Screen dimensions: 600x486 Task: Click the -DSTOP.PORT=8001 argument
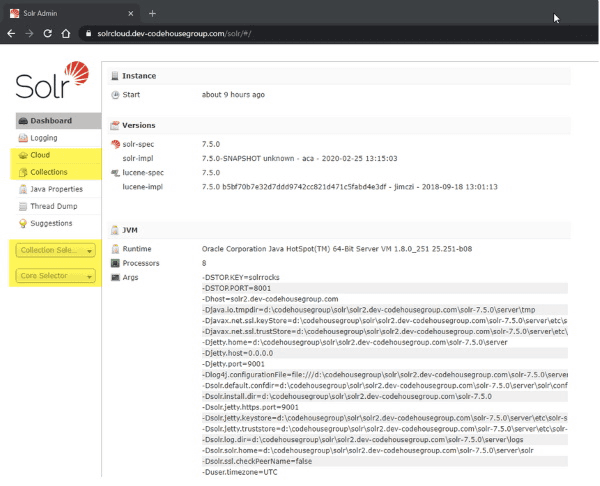[x=236, y=288]
